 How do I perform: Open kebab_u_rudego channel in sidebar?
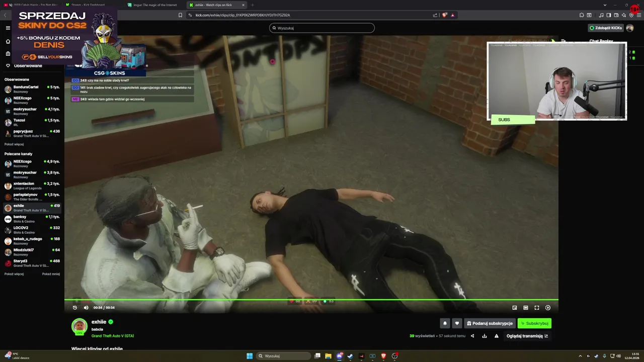tap(32, 241)
